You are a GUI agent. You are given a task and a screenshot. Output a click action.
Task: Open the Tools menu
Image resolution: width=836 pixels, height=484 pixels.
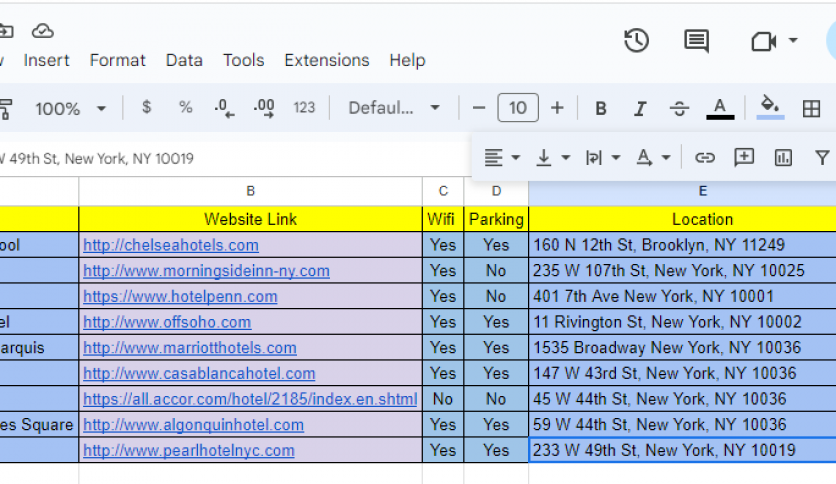pyautogui.click(x=243, y=60)
